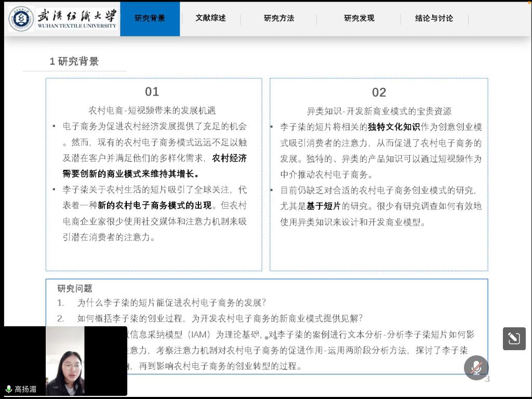
Task: Unmute using the crossed-out microphone button
Action: pyautogui.click(x=476, y=368)
